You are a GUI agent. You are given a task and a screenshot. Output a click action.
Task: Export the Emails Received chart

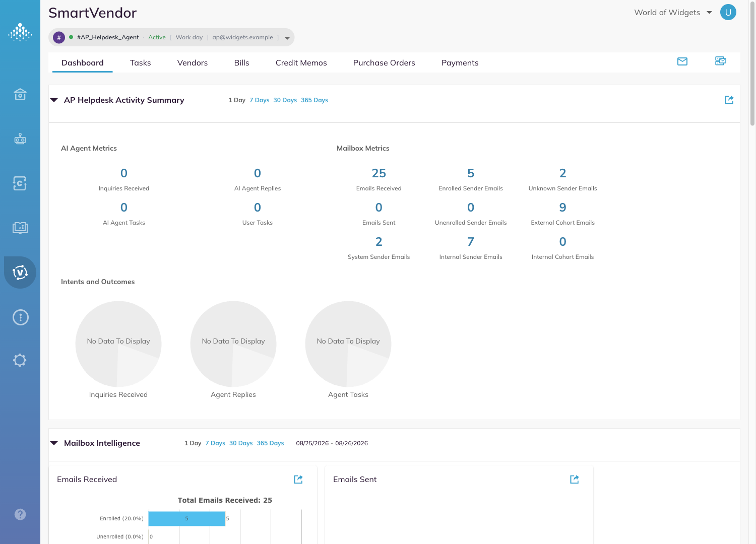coord(298,479)
